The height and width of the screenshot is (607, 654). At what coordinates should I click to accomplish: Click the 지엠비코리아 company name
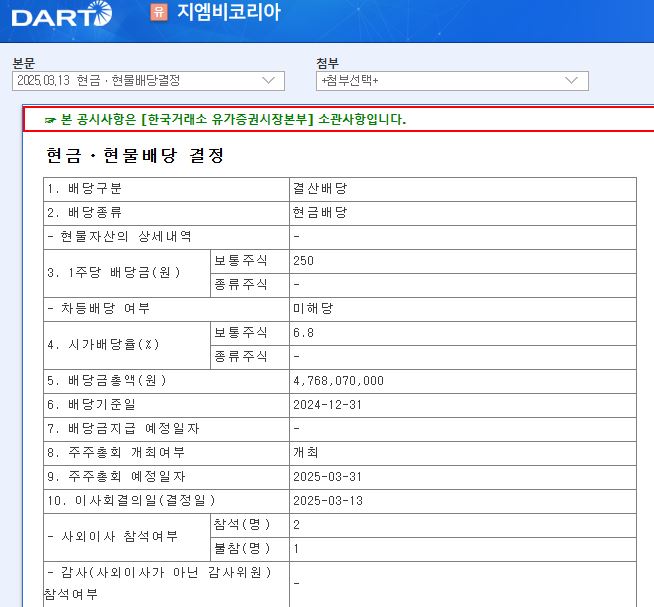[x=229, y=12]
